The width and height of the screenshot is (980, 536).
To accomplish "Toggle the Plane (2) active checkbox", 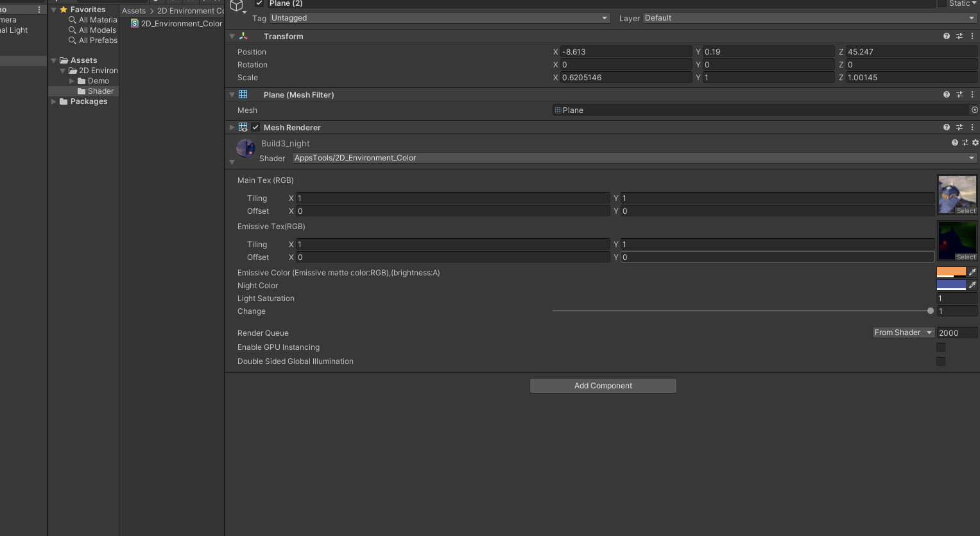I will tap(259, 3).
